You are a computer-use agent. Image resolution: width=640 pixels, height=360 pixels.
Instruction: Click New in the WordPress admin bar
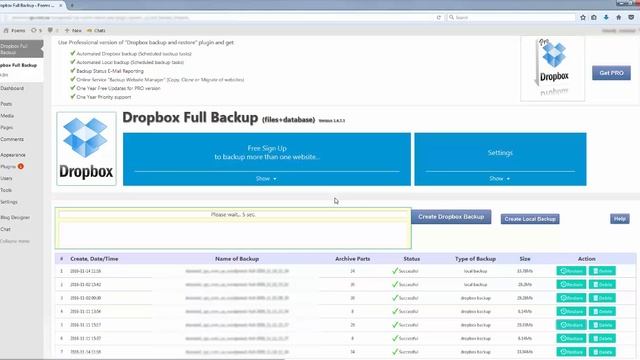[x=73, y=30]
